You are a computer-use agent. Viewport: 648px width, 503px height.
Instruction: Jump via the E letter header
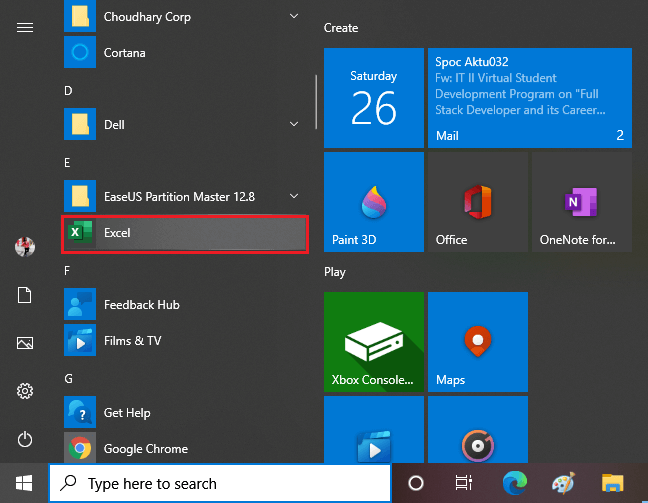[x=67, y=162]
